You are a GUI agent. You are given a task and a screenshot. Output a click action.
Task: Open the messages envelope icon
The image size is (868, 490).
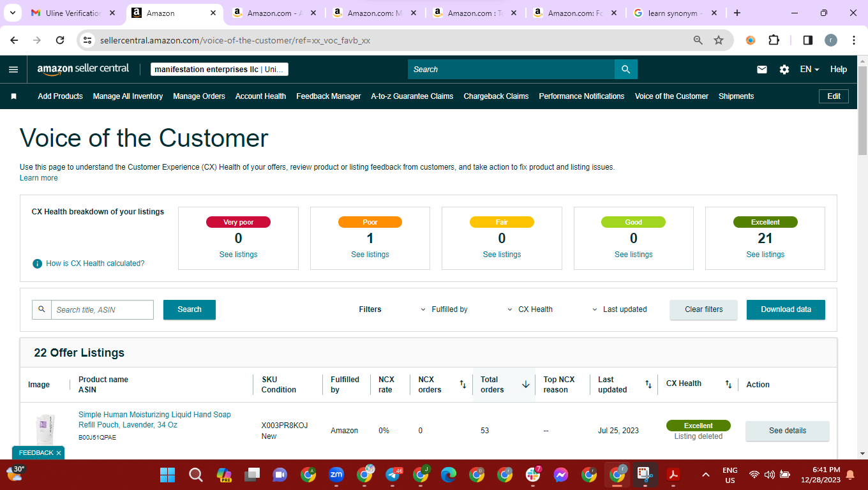tap(762, 70)
